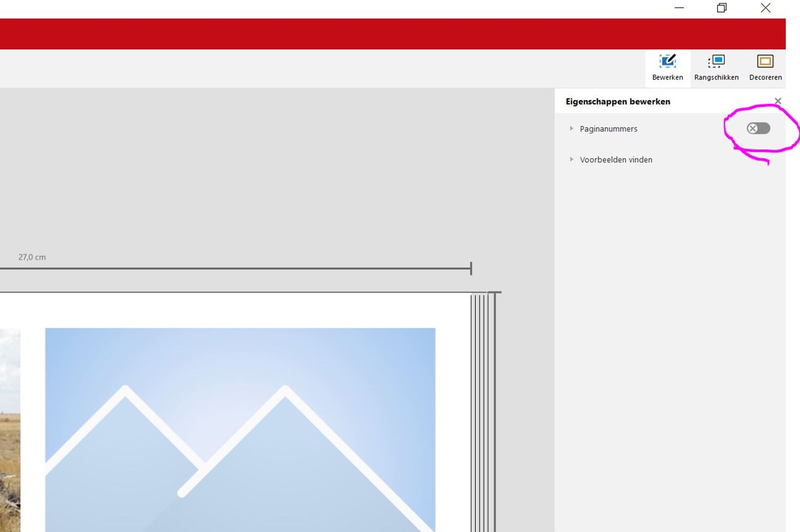Image resolution: width=800 pixels, height=532 pixels.
Task: Click the Eigenschappen bewerken panel title
Action: coord(617,101)
